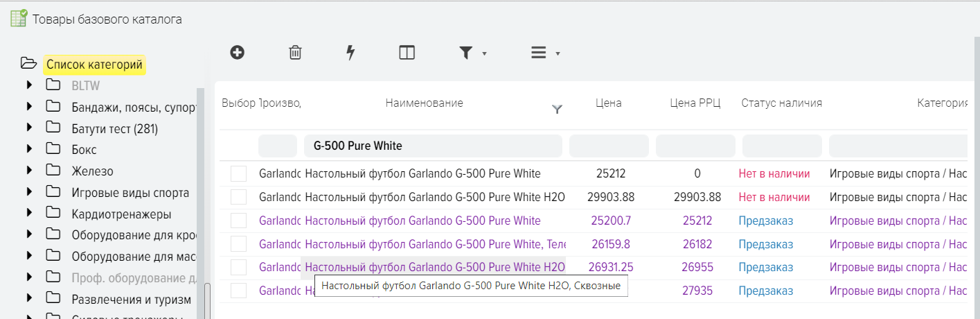Click Предзаказ status in the 25200.7 row
The width and height of the screenshot is (980, 319).
coord(766,221)
